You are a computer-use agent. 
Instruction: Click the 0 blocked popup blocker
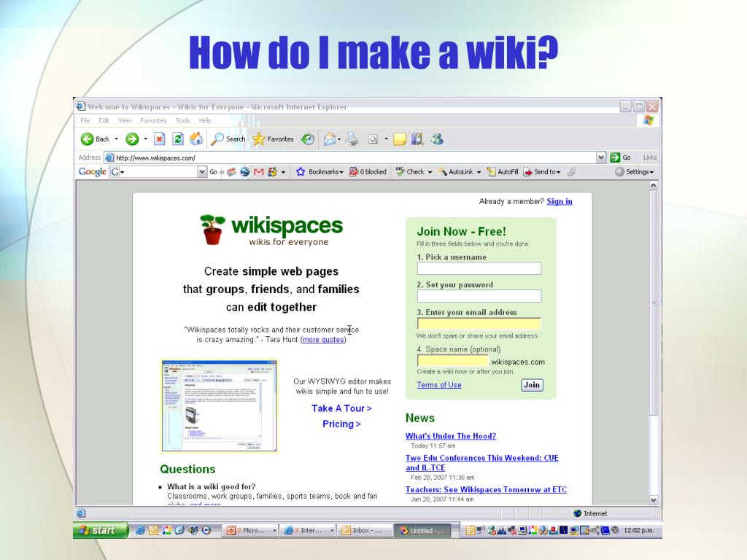pos(368,172)
